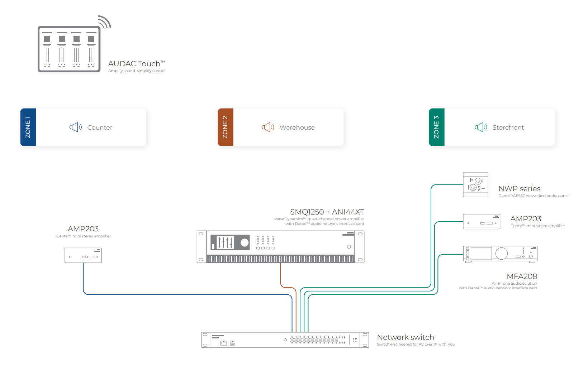Select the Counter zone speaker icon
Viewport: 588px width, 376px height.
click(75, 127)
